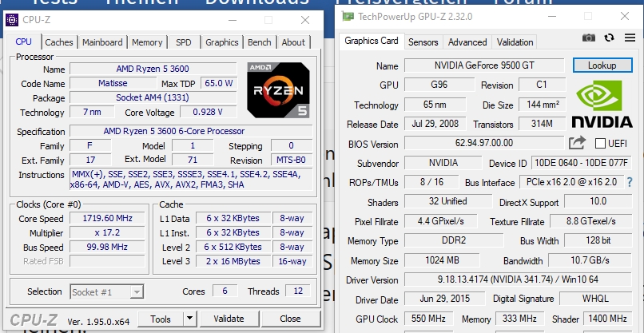Expand the Socket #1 selection combo box

(x=137, y=292)
